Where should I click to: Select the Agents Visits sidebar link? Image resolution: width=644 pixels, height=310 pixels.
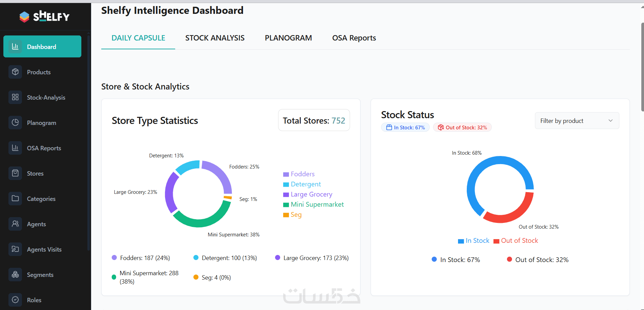click(44, 249)
